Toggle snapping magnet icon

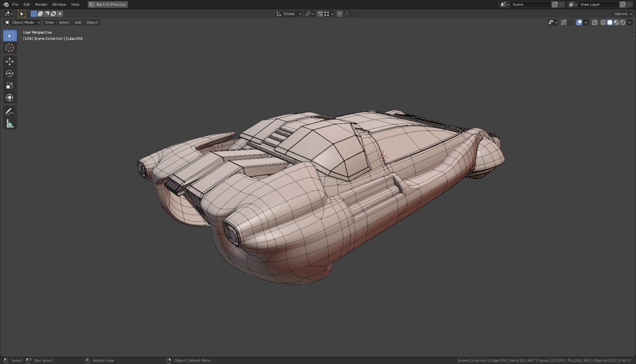320,14
